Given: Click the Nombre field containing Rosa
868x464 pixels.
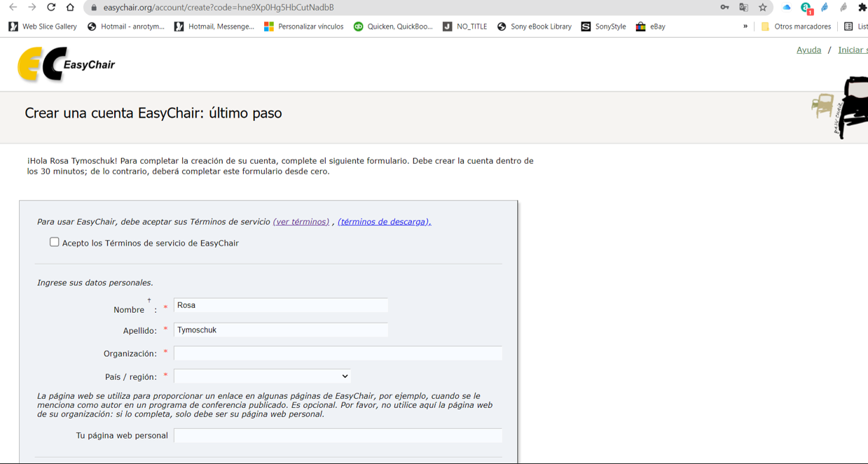Looking at the screenshot, I should (x=281, y=305).
